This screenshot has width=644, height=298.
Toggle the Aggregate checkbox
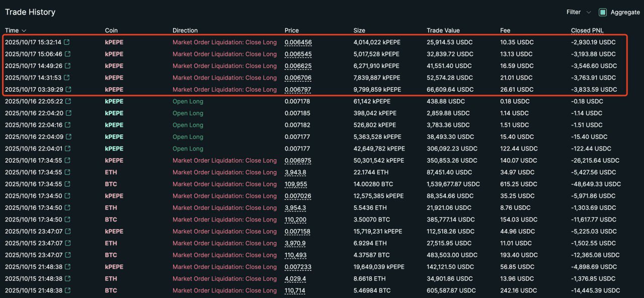coord(602,12)
